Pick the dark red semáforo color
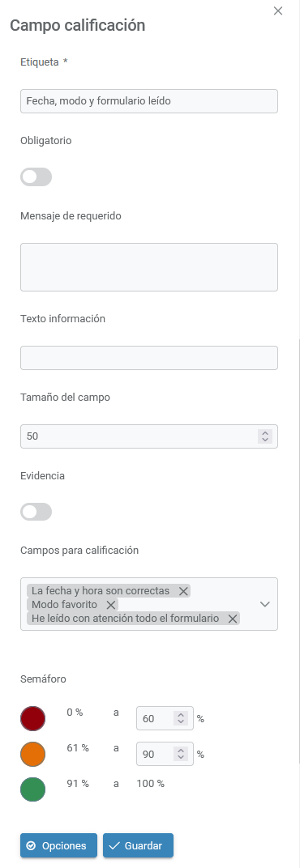This screenshot has height=868, width=300. [32, 718]
